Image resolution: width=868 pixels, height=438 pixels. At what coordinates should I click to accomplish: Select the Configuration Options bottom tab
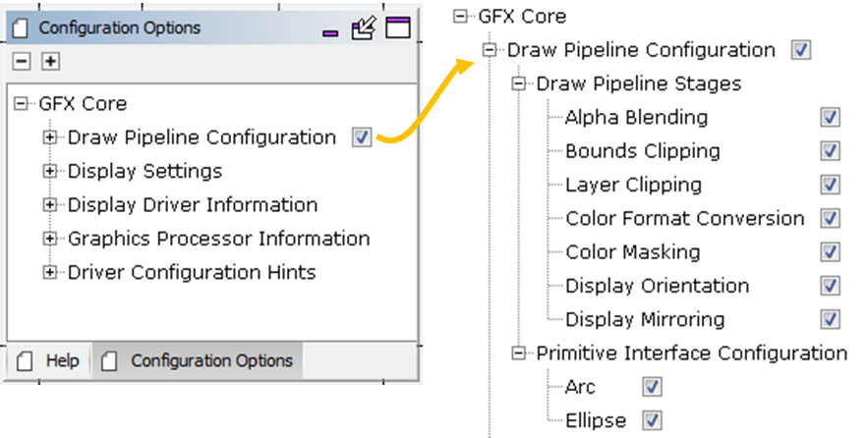pos(198,361)
